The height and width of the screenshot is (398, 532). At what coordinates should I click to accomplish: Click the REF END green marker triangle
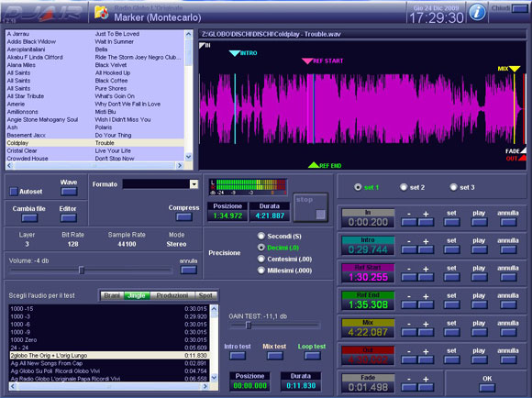(314, 165)
